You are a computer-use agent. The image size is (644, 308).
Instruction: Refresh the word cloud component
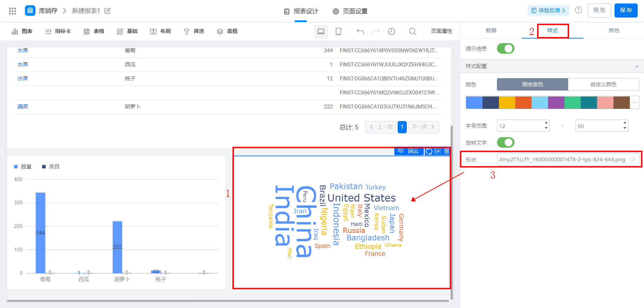(429, 151)
